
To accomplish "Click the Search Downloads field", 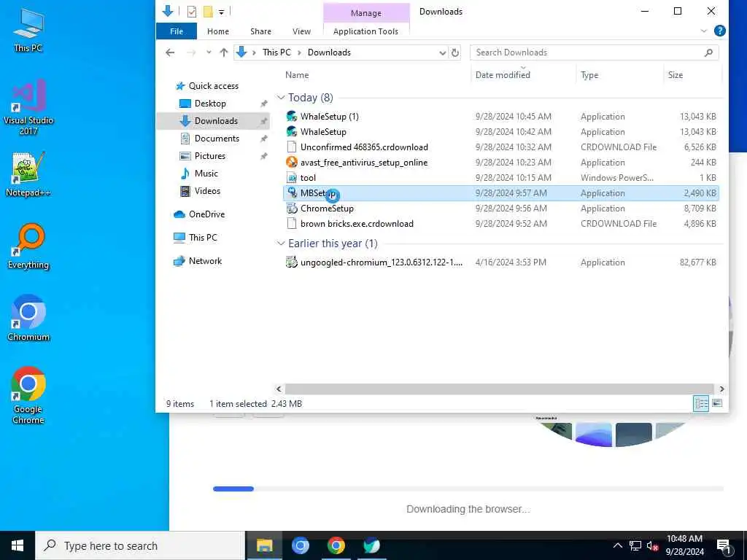I will click(594, 52).
